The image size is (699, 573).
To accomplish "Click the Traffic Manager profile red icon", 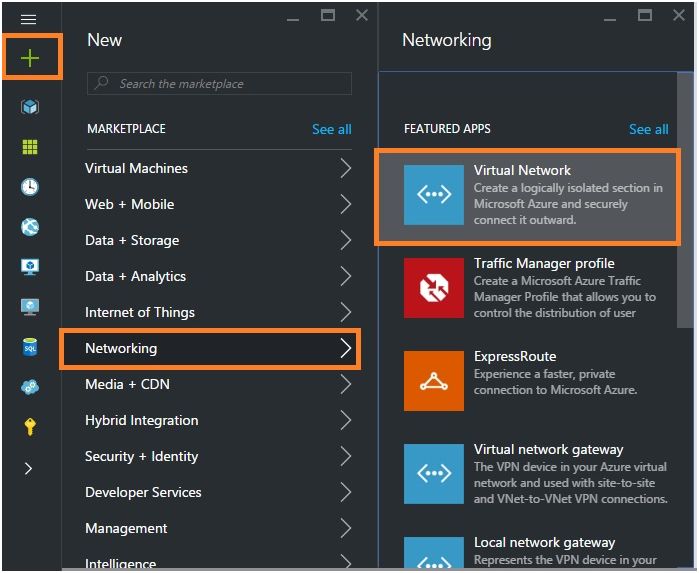I will pyautogui.click(x=433, y=288).
